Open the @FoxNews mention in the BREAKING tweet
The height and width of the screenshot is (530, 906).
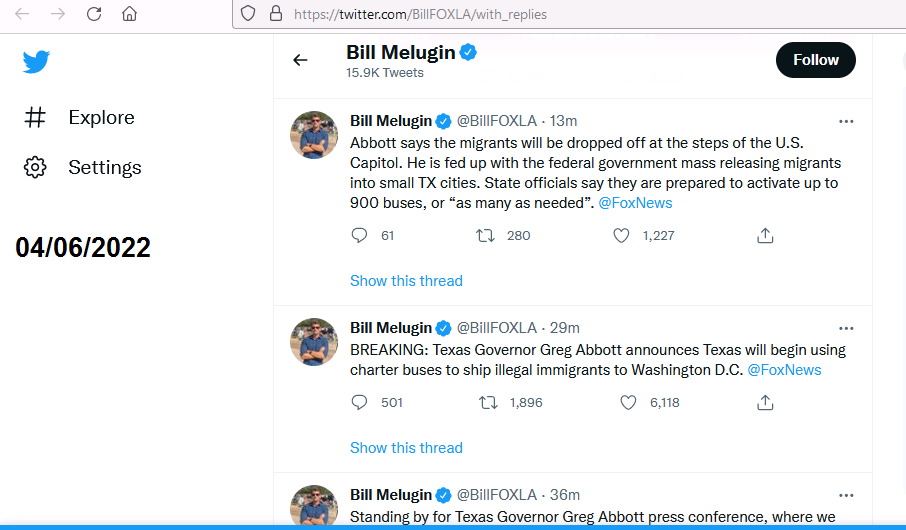coord(784,370)
